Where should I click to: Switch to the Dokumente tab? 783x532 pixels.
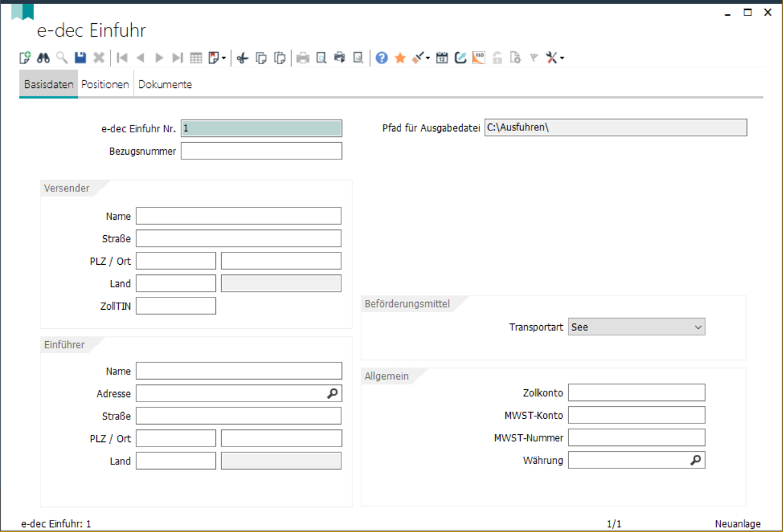coord(165,84)
